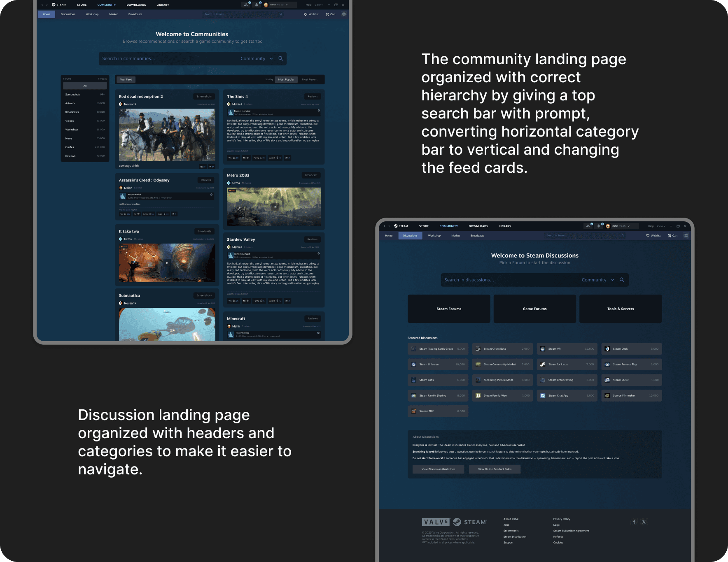This screenshot has width=728, height=562.
Task: Go back using the Communities window back arrow
Action: tap(42, 5)
